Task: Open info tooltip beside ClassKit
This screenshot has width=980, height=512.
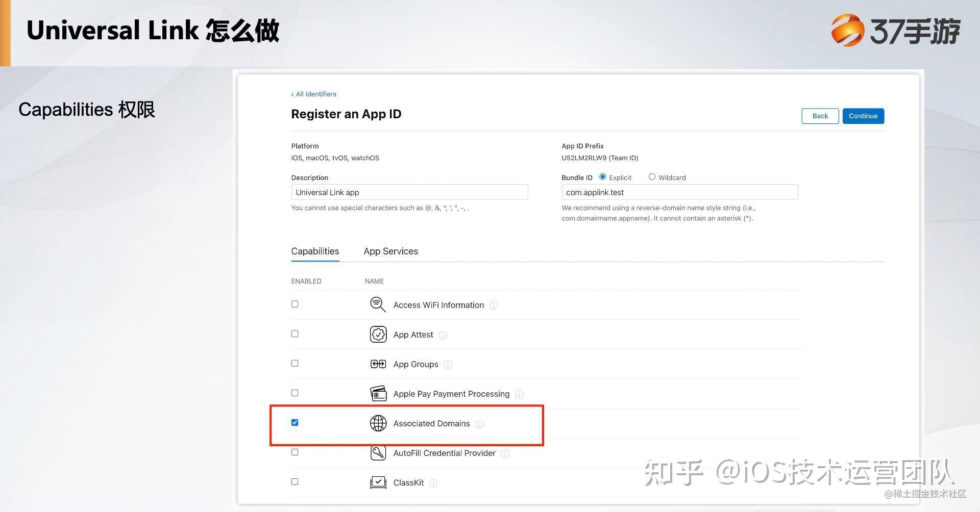Action: coord(433,483)
